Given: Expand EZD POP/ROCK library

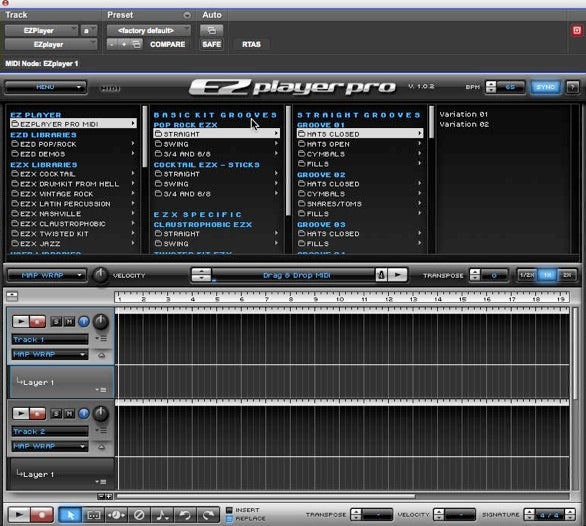Looking at the screenshot, I should point(73,144).
